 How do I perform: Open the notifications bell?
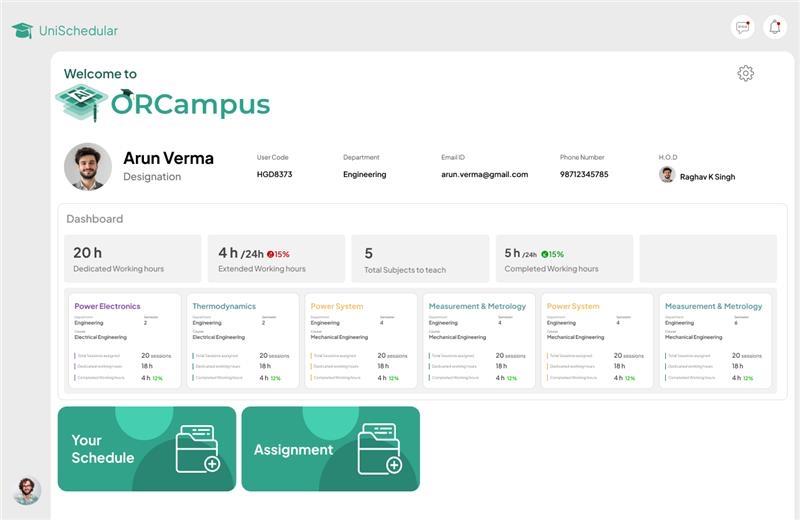coord(774,27)
